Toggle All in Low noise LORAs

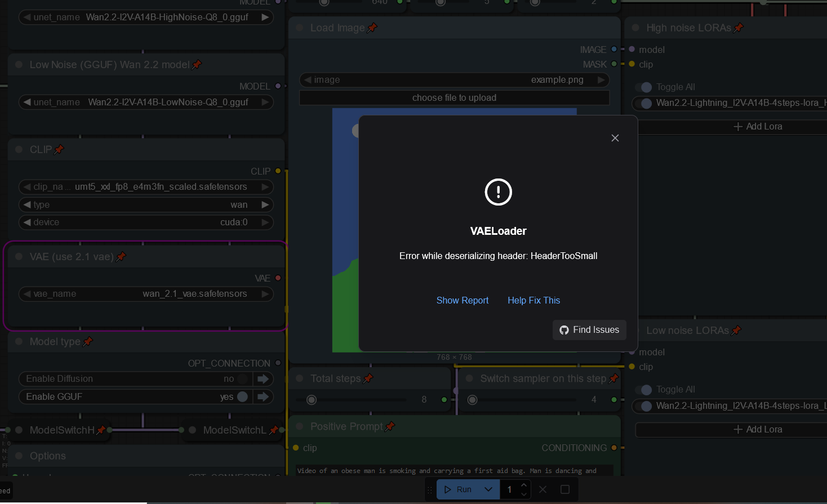[x=644, y=390]
